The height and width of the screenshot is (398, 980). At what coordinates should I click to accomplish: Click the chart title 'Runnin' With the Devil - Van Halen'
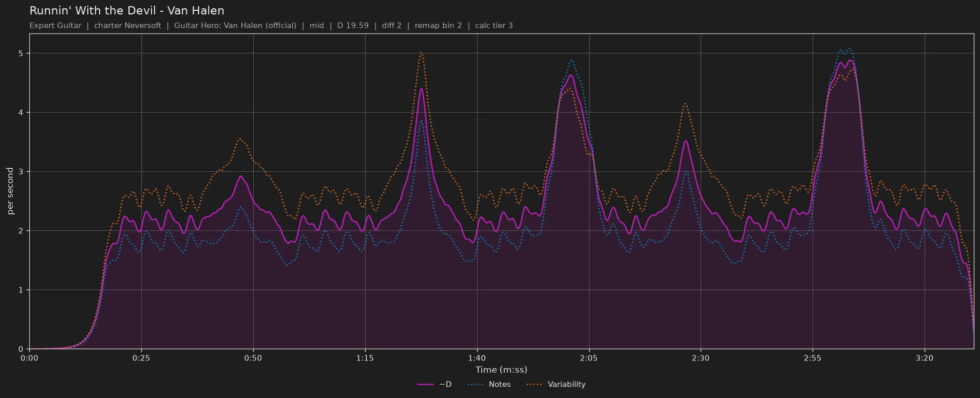coord(127,11)
